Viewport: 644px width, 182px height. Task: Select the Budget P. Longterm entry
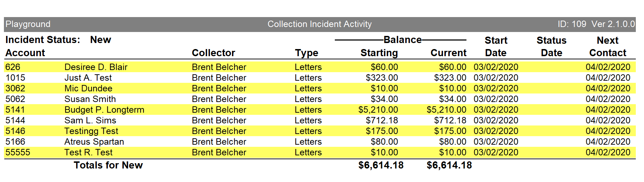click(x=104, y=109)
